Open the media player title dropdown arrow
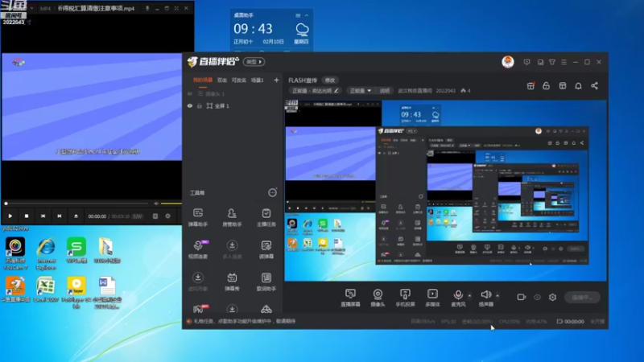 (31, 8)
